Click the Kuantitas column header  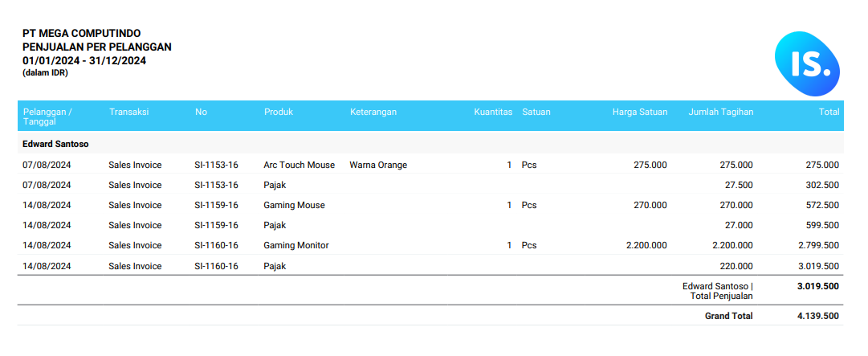(x=492, y=113)
